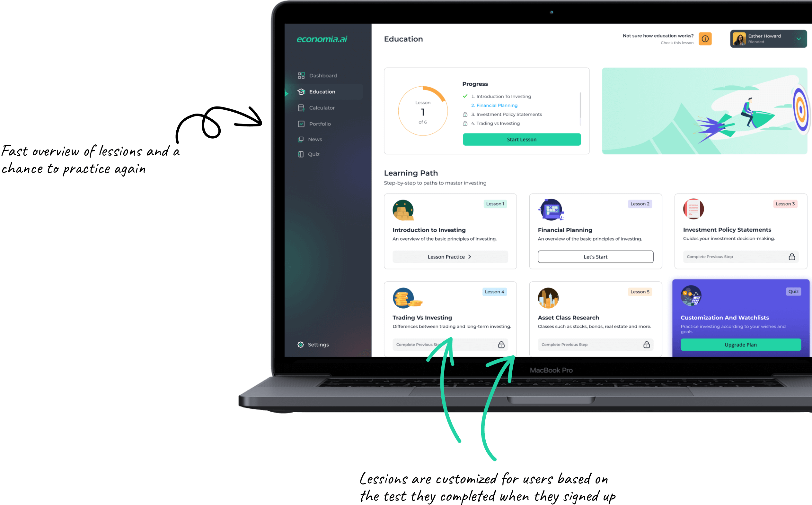Click the Dashboard sidebar icon

[301, 76]
